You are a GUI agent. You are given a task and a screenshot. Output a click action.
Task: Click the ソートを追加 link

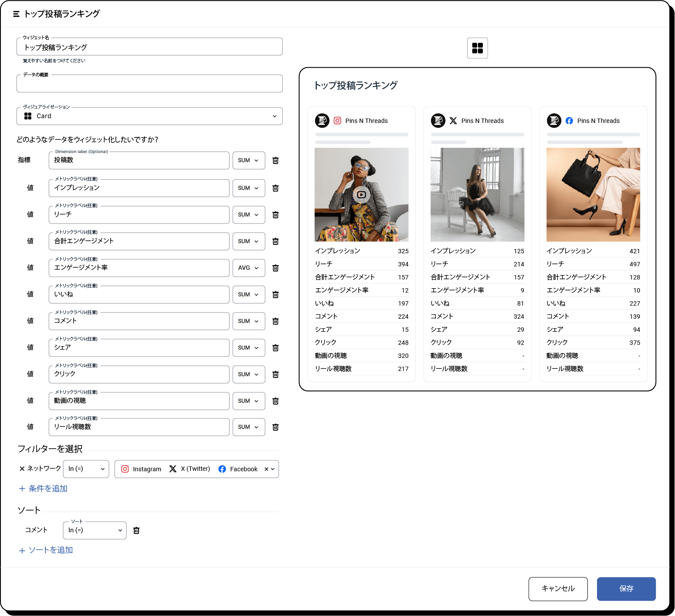pos(46,550)
